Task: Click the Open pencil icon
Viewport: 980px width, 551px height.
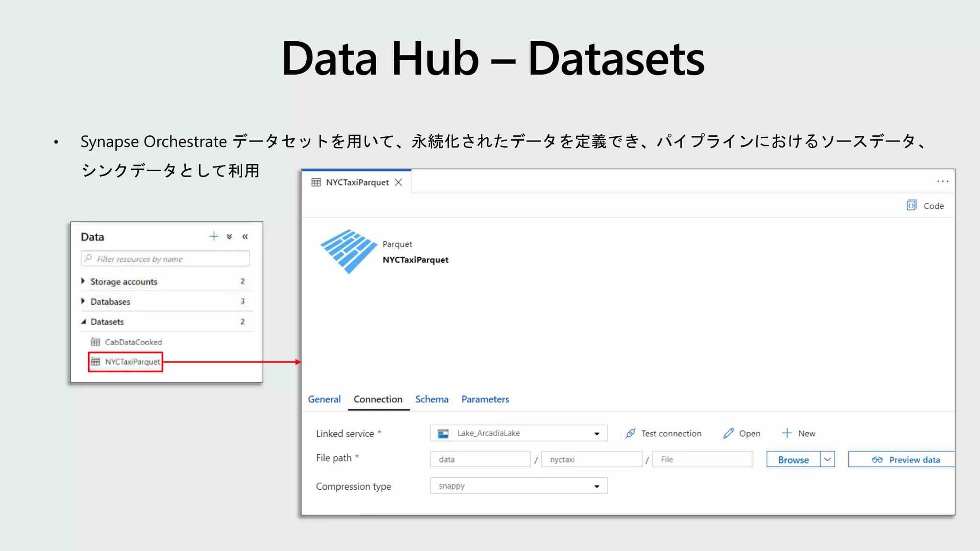Action: [x=728, y=433]
